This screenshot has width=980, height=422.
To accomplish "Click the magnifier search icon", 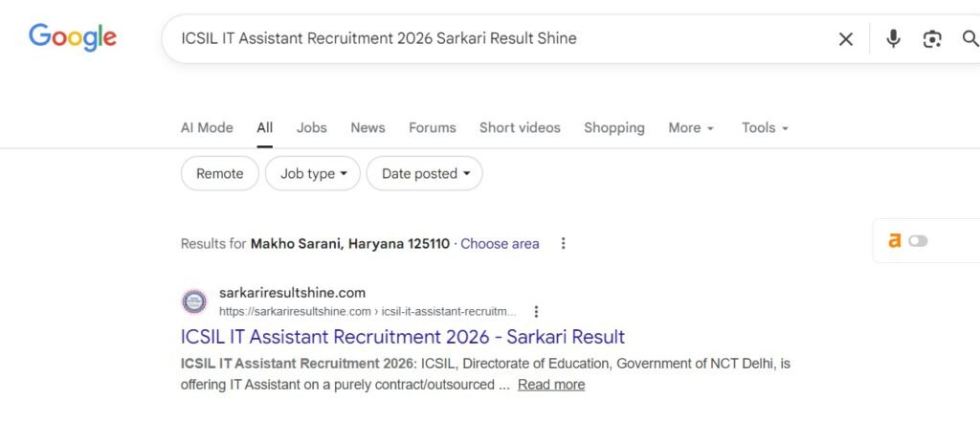I will 969,39.
